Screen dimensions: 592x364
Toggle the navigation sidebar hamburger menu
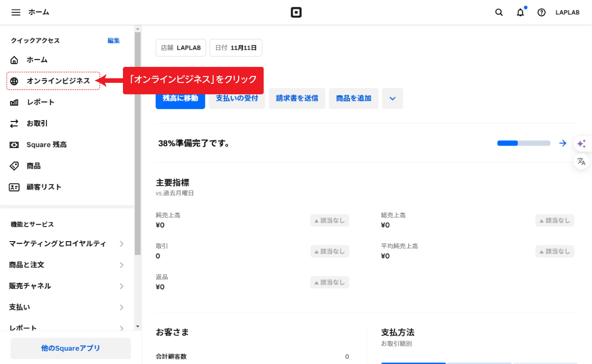pos(16,12)
